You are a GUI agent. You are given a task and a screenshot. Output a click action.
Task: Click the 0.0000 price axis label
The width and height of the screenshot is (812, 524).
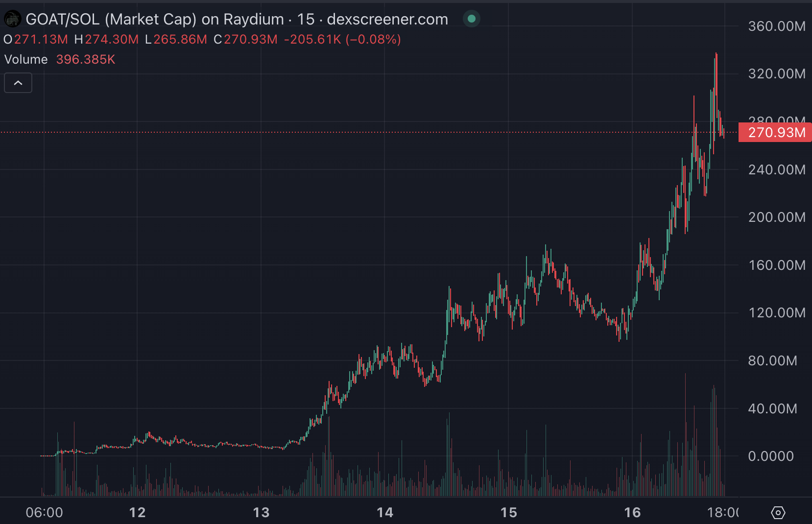click(x=771, y=456)
